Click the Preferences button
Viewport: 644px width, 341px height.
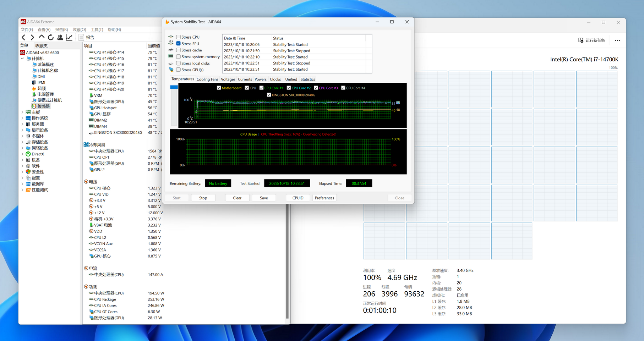coord(324,198)
